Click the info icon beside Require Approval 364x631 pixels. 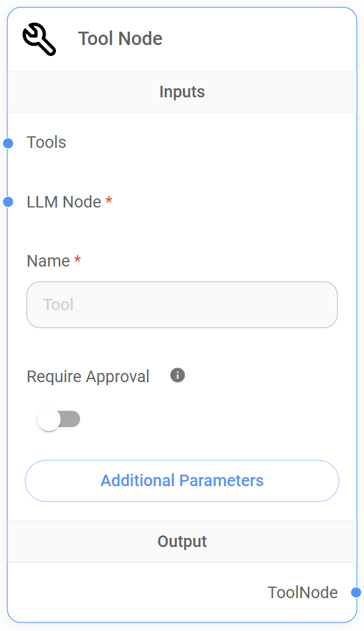tap(177, 375)
